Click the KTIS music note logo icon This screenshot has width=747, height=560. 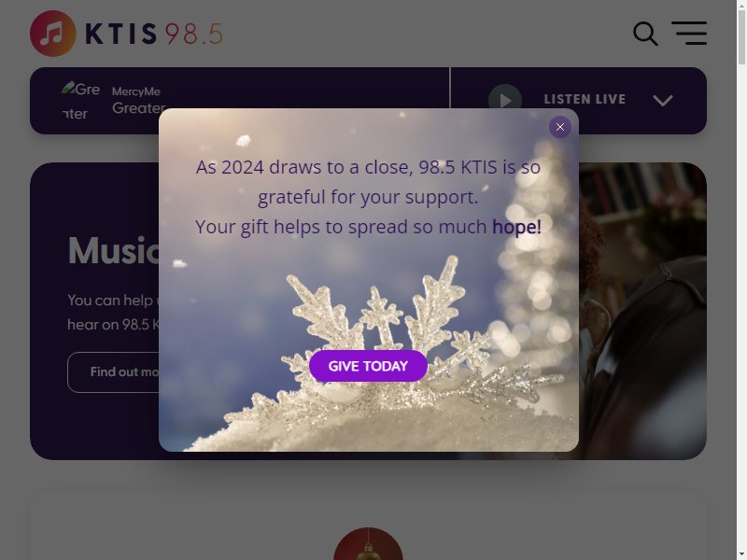point(53,34)
